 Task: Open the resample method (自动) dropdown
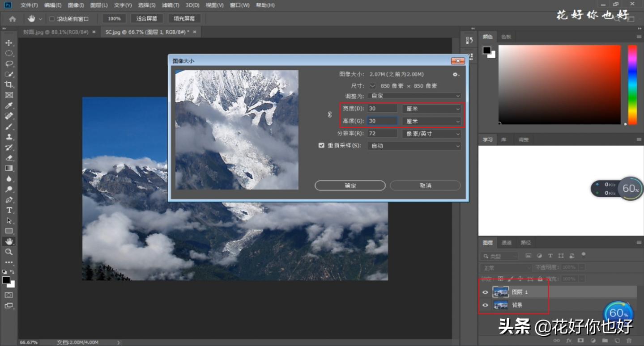[x=414, y=146]
